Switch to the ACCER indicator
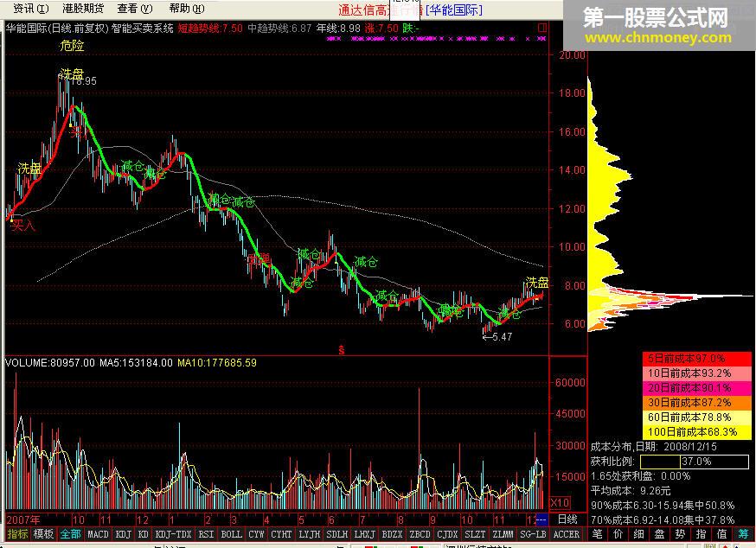This screenshot has height=548, width=756. 566,534
